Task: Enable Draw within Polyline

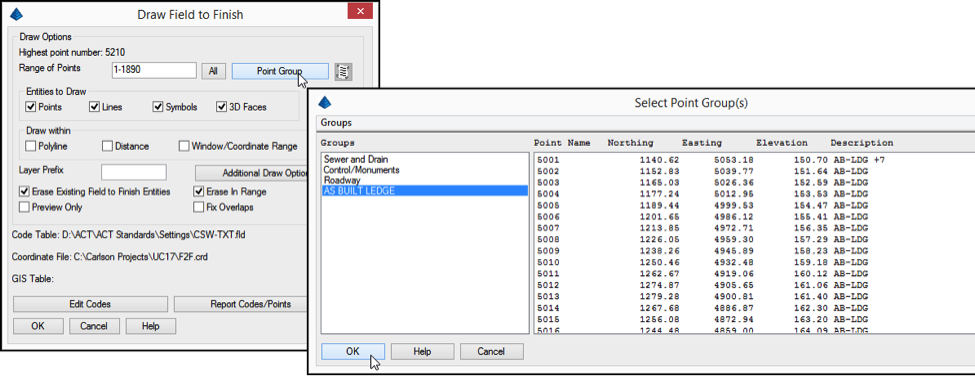Action: (31, 146)
